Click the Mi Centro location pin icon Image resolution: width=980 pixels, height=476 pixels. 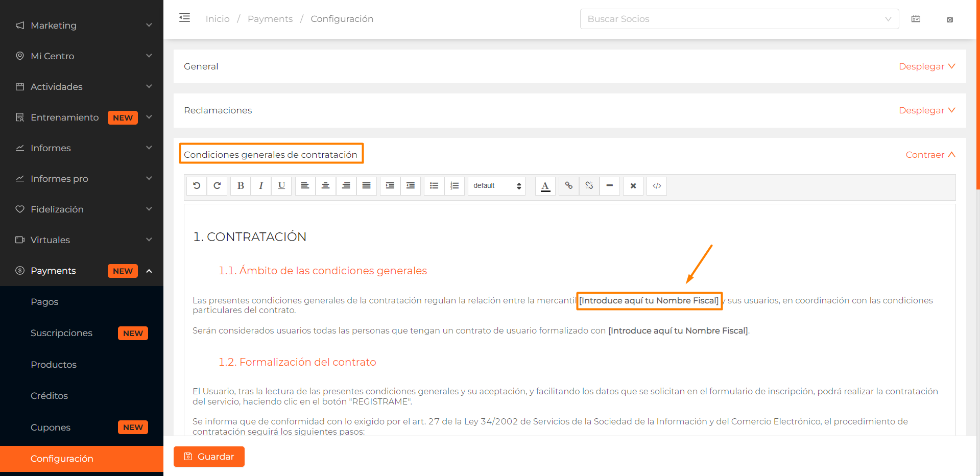(x=20, y=56)
